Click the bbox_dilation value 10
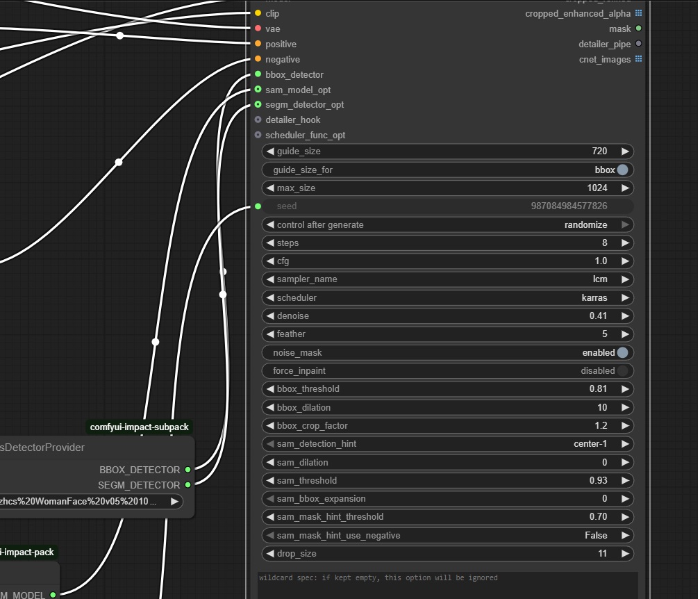Viewport: 700px width, 599px height. 602,407
